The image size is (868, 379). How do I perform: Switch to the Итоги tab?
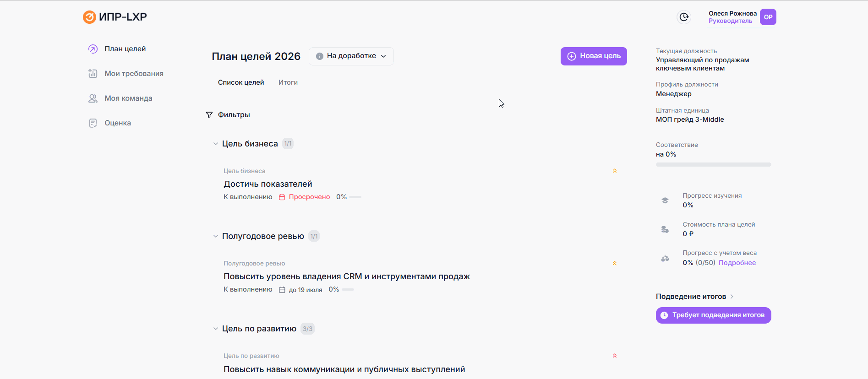[x=288, y=82]
